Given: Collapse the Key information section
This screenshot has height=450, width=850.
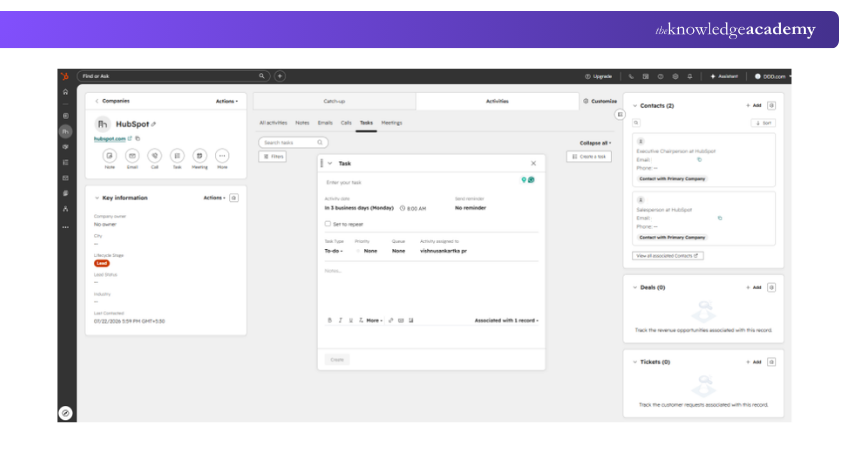Looking at the screenshot, I should point(97,198).
